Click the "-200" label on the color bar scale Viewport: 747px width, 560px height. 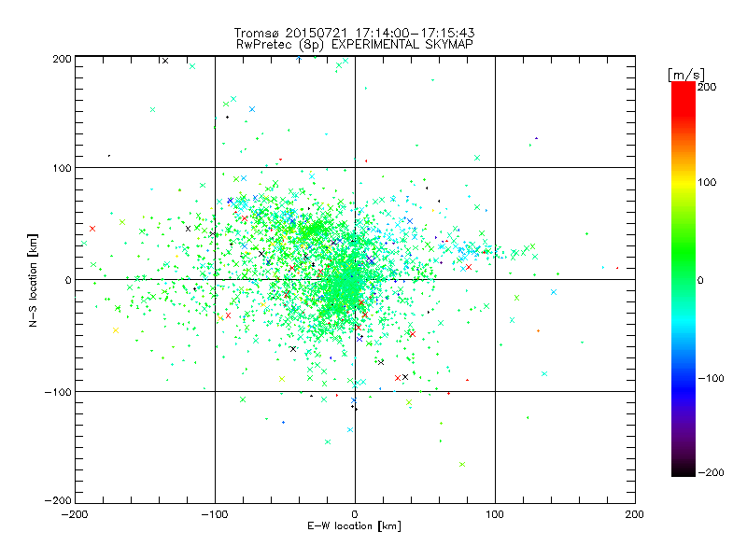pos(712,472)
